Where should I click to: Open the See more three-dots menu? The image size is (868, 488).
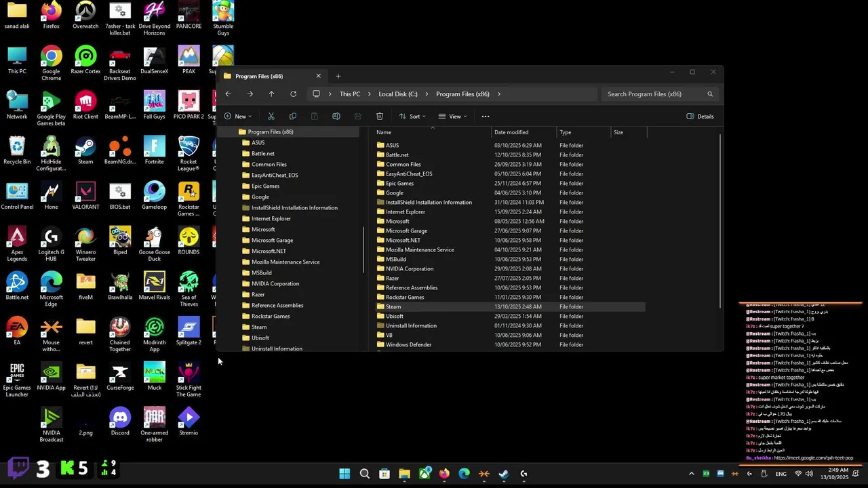(x=485, y=116)
